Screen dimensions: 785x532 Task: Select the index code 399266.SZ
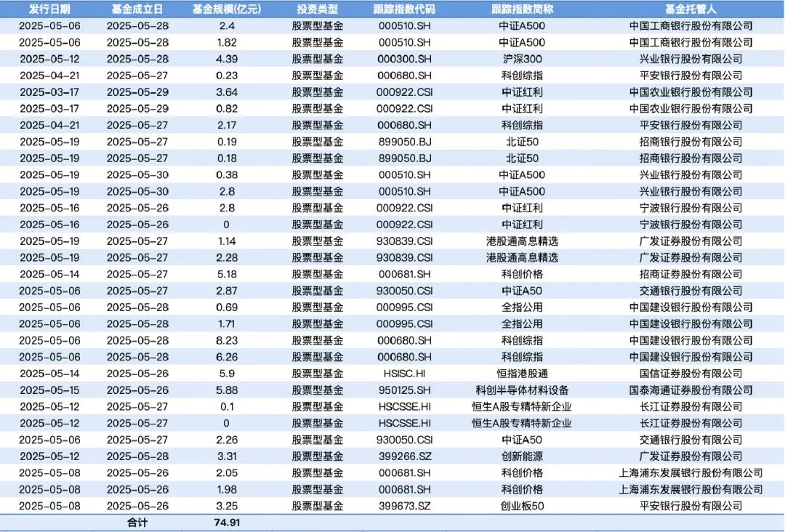(404, 456)
